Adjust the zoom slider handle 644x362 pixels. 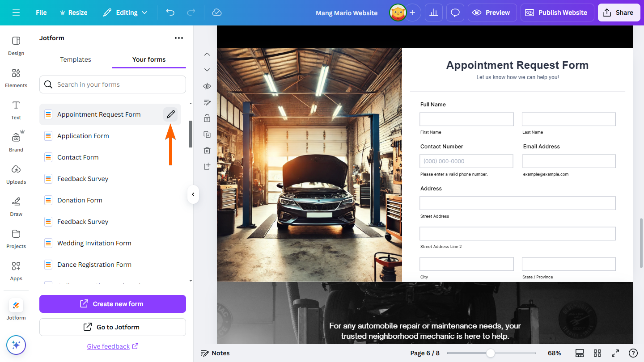[491, 353]
